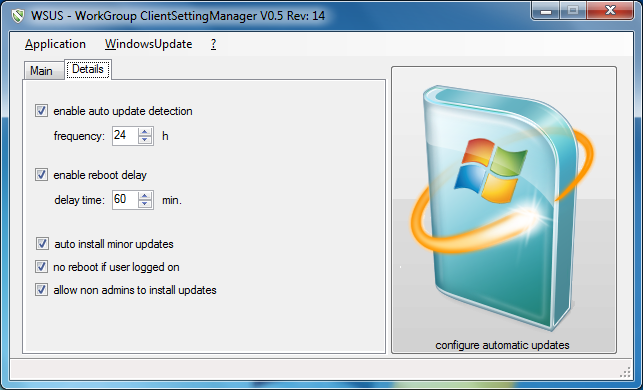Click the delay time field showing 60
Image resolution: width=643 pixels, height=390 pixels.
125,200
